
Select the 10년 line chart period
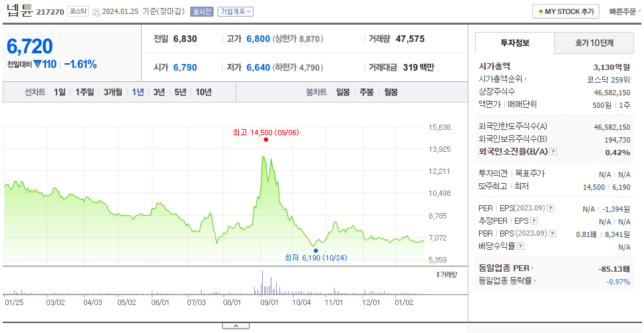(204, 92)
